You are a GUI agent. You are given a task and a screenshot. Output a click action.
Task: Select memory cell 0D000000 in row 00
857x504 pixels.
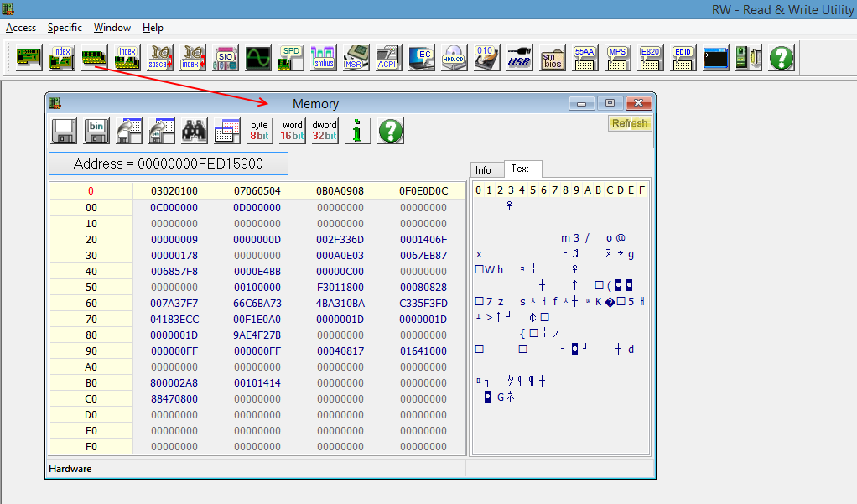257,208
